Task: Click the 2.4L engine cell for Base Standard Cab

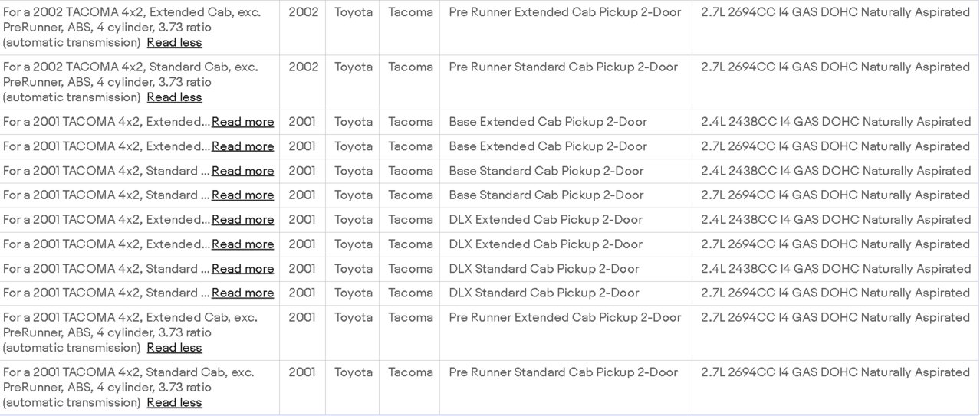Action: coord(836,171)
